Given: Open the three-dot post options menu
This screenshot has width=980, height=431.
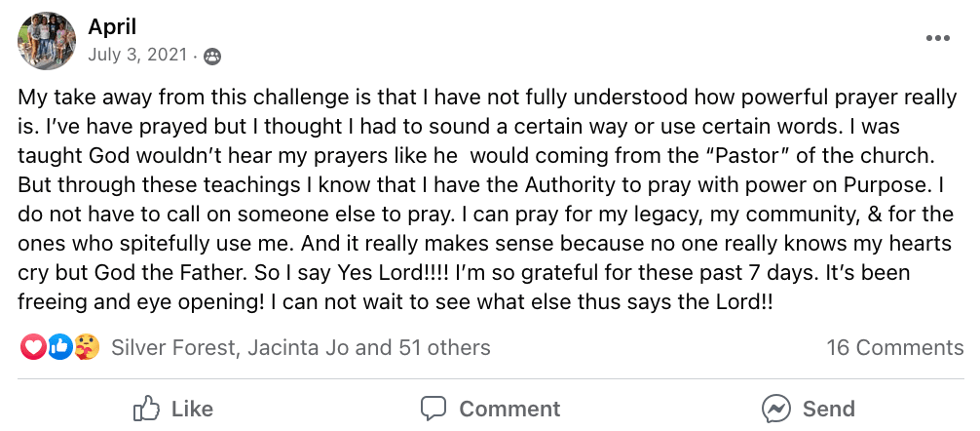Looking at the screenshot, I should (937, 38).
